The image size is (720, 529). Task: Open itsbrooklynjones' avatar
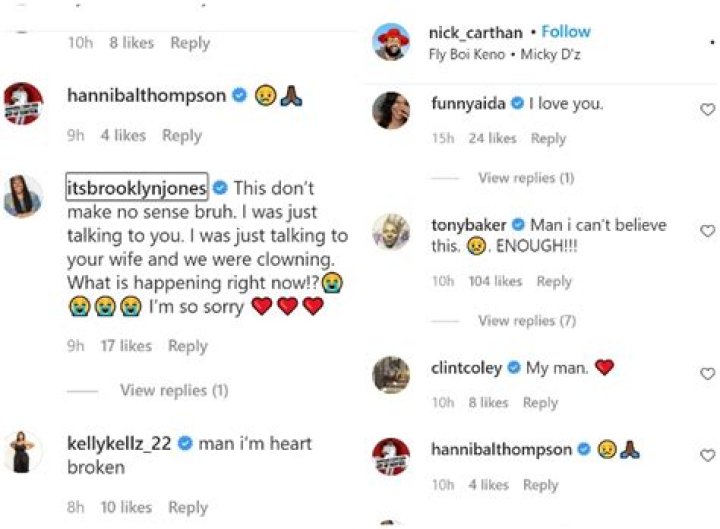click(23, 195)
